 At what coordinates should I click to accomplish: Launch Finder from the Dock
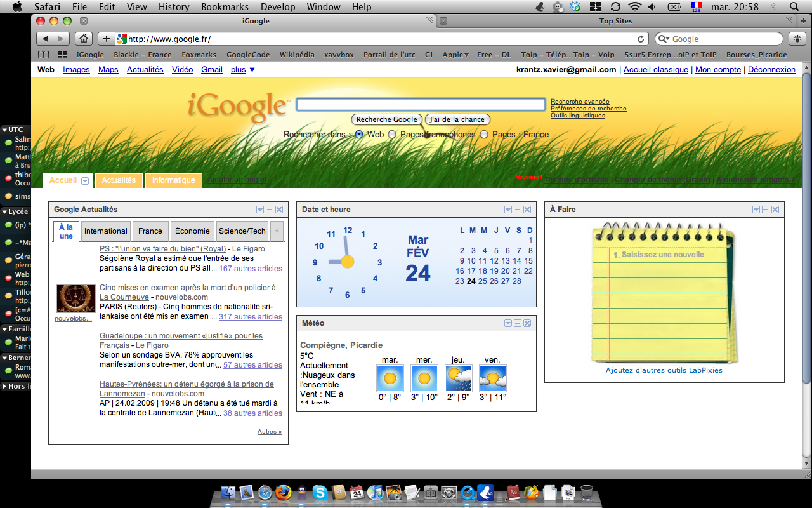(228, 492)
